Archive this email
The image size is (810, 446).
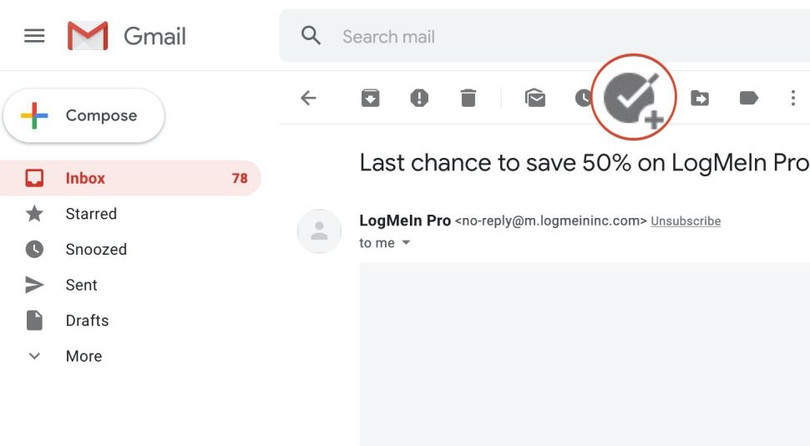point(370,98)
